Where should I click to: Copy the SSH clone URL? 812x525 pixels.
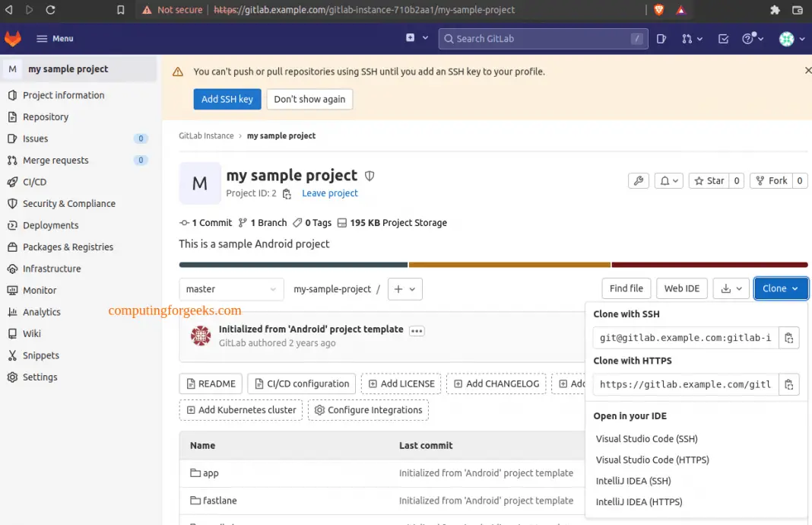(x=789, y=338)
